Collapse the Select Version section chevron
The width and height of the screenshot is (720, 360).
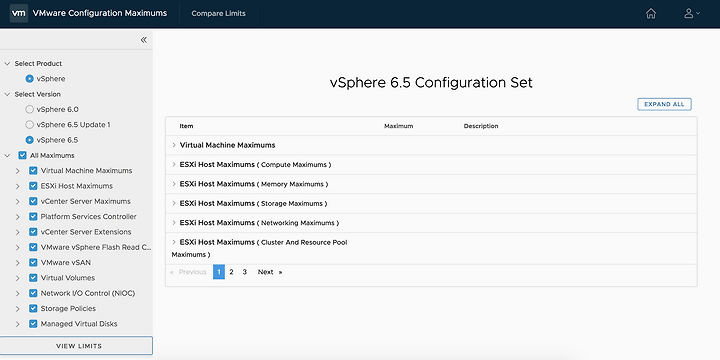pos(7,94)
